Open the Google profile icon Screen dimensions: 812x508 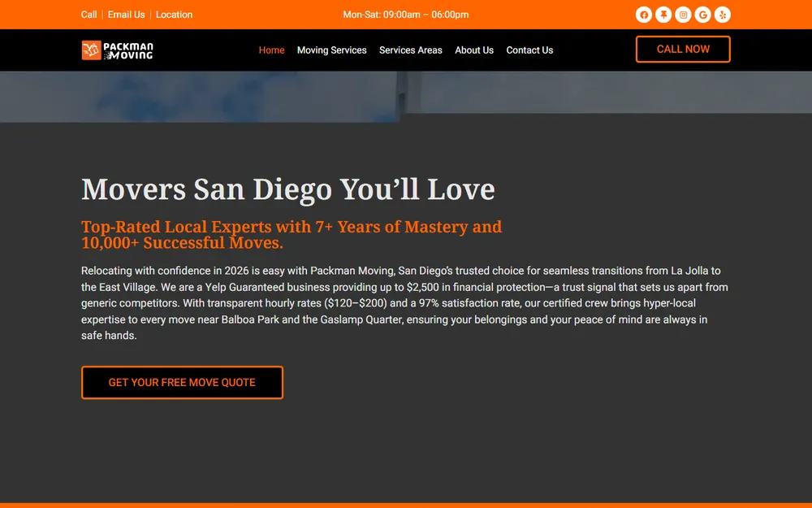click(702, 15)
